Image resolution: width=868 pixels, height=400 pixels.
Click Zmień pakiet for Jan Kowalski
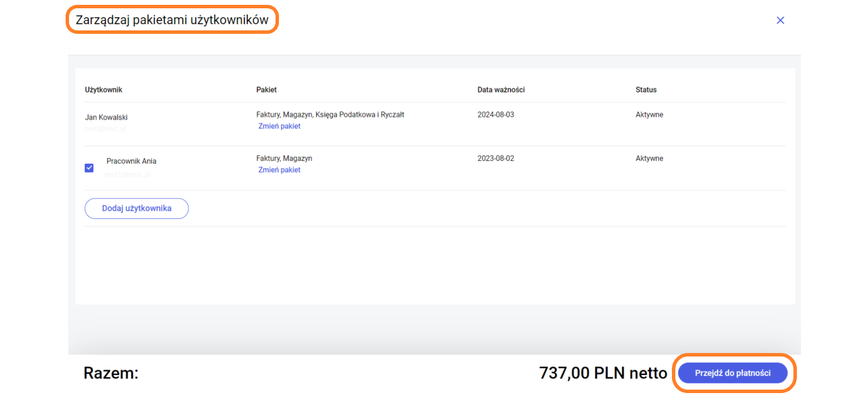point(279,126)
